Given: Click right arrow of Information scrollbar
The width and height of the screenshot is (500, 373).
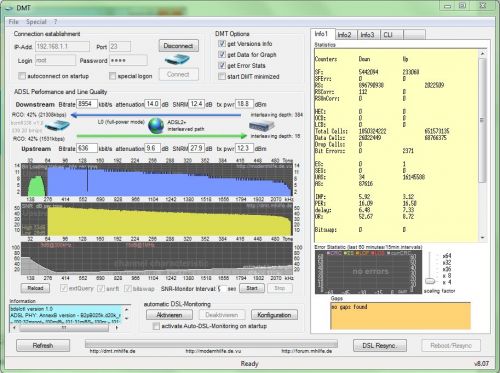Looking at the screenshot, I should (x=117, y=328).
